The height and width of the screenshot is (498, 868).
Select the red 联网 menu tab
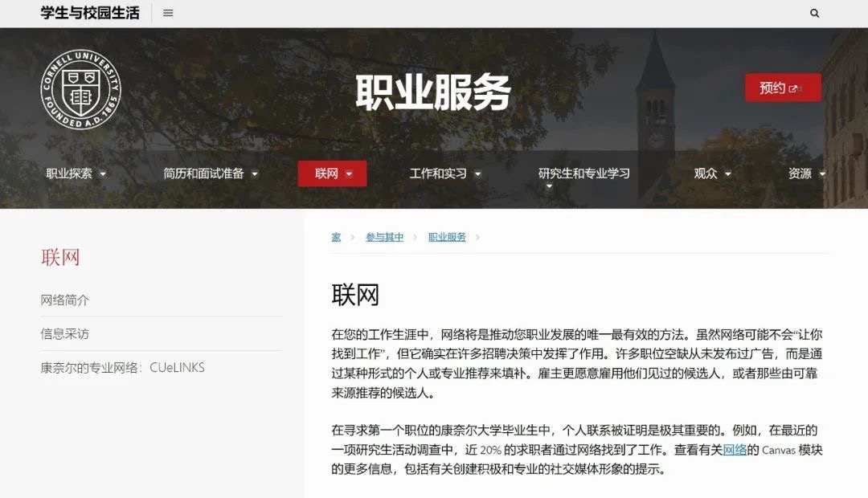332,173
